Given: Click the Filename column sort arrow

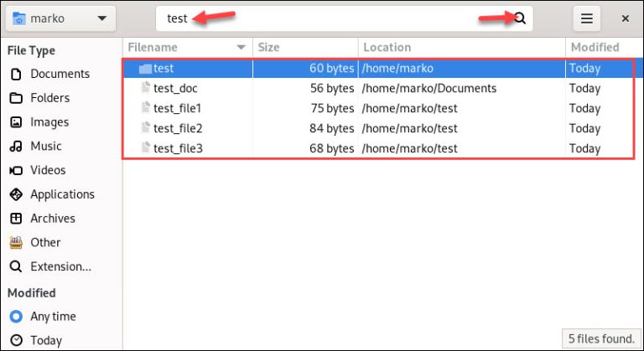Looking at the screenshot, I should coord(241,48).
